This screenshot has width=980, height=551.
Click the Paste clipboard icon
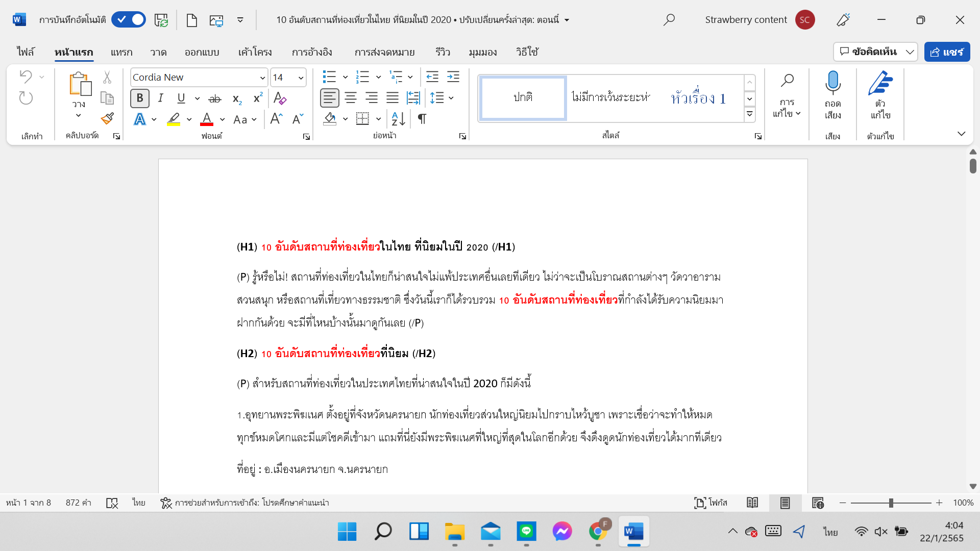pyautogui.click(x=80, y=84)
